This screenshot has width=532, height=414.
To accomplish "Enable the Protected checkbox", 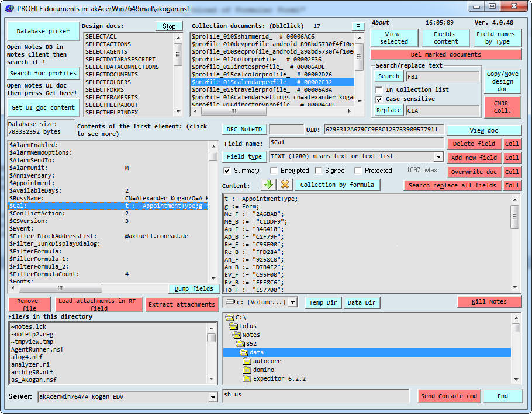I will pos(358,171).
